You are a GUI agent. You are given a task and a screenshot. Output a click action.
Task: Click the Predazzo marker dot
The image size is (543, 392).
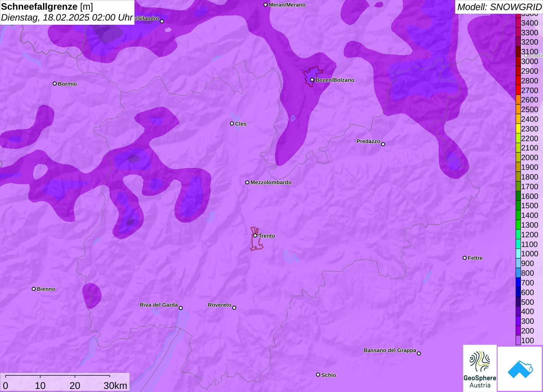click(x=383, y=144)
